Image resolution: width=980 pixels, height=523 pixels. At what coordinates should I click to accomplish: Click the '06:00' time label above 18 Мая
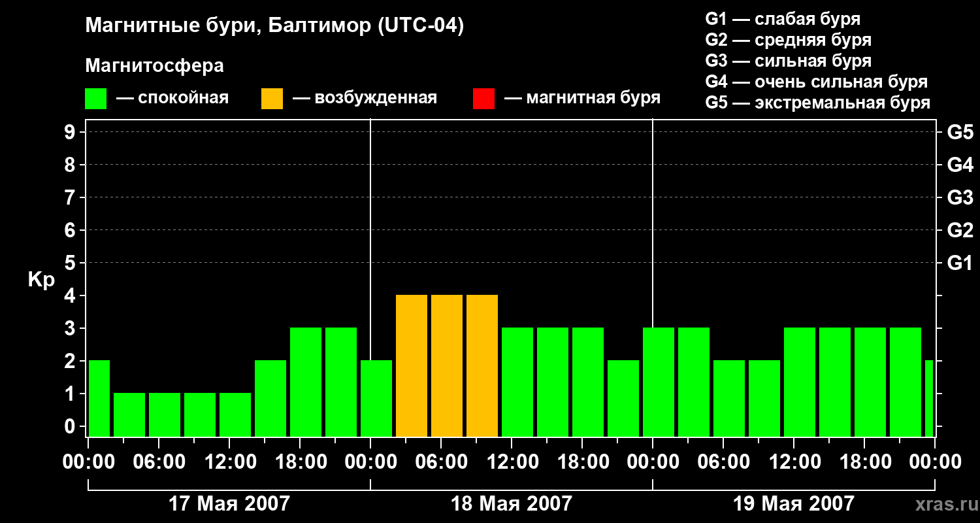point(441,462)
